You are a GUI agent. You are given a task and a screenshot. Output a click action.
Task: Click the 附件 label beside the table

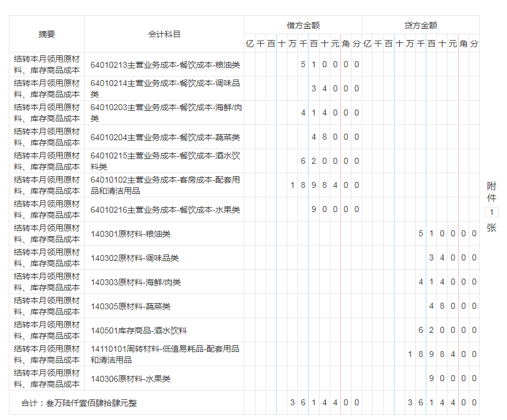click(x=492, y=192)
